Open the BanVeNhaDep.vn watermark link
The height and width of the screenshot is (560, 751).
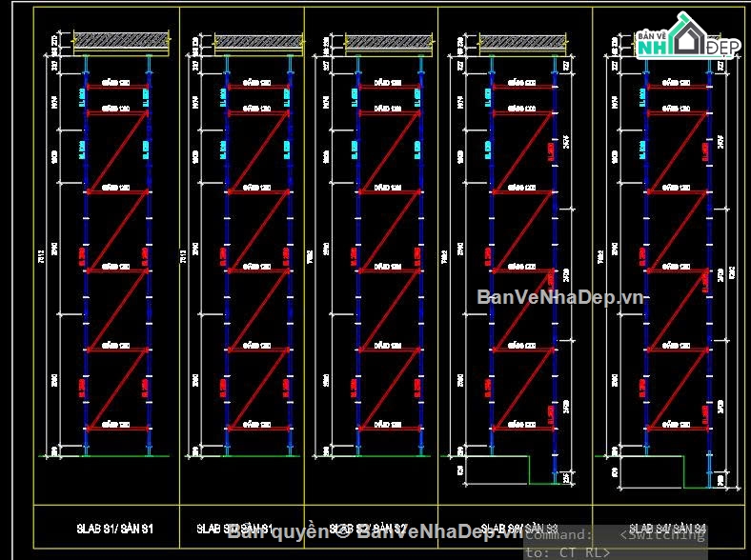559,297
